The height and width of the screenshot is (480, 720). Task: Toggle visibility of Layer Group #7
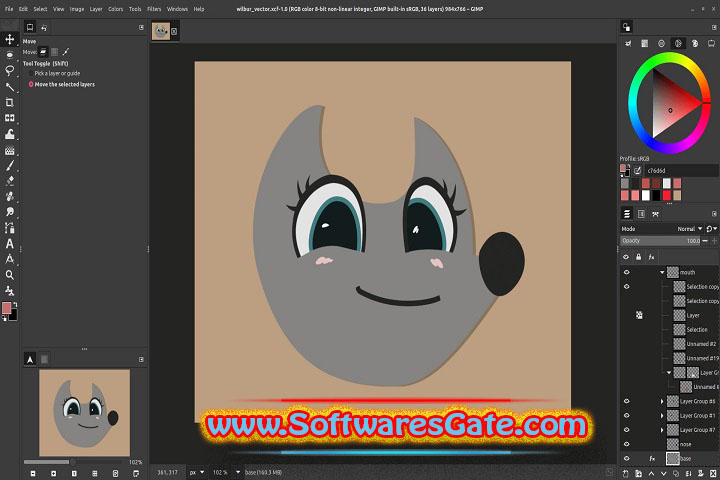626,430
